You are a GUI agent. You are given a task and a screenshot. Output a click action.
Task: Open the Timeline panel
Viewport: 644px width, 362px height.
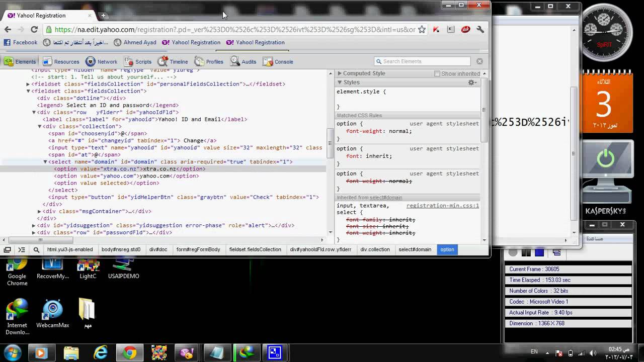click(x=173, y=61)
